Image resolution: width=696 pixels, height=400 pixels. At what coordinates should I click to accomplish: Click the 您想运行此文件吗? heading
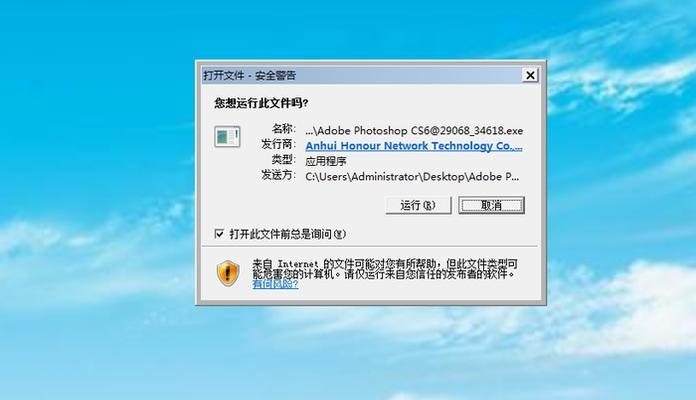[x=261, y=103]
